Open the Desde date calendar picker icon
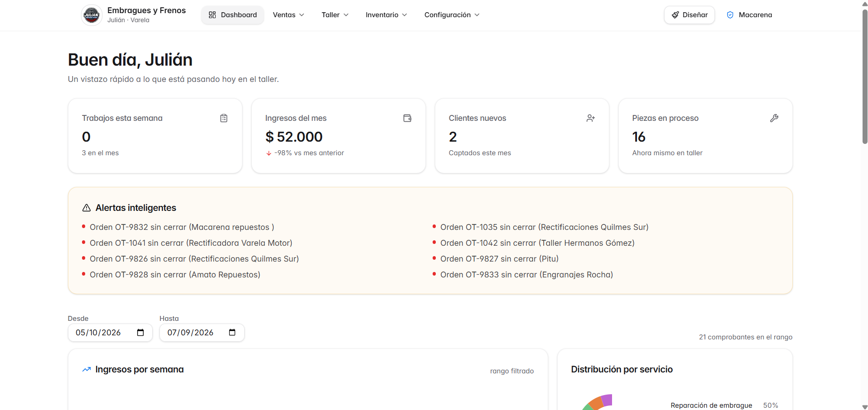The height and width of the screenshot is (410, 868). (x=140, y=333)
